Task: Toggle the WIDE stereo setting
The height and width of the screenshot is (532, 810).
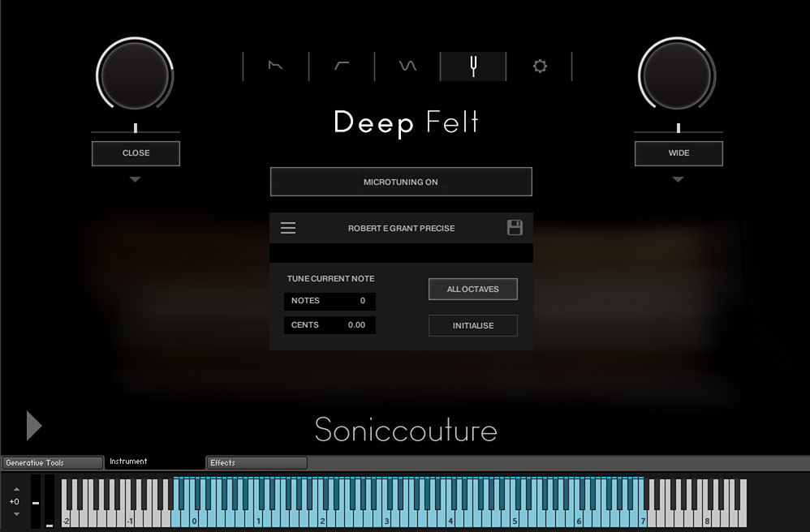Action: (x=678, y=153)
